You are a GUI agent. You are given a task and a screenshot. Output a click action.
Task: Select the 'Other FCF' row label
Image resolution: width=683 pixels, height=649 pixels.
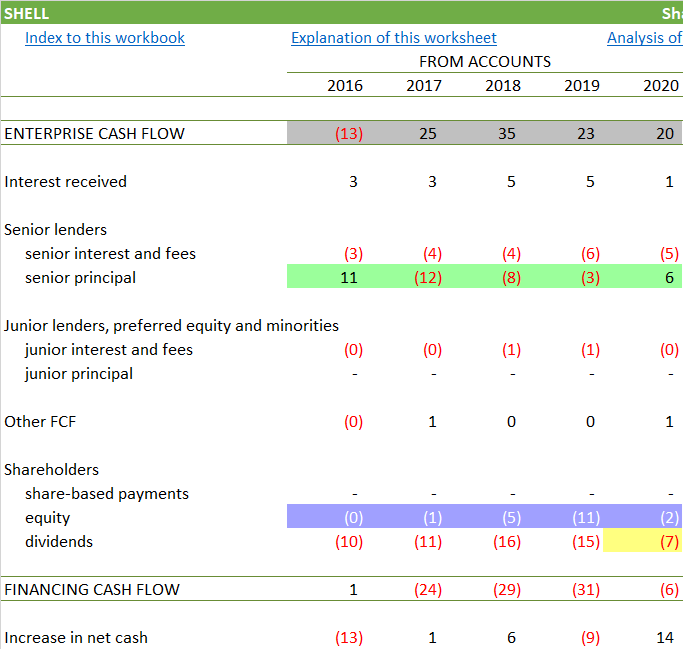point(40,422)
